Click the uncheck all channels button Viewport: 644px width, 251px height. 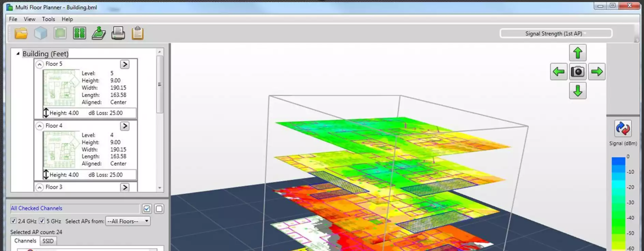click(159, 209)
